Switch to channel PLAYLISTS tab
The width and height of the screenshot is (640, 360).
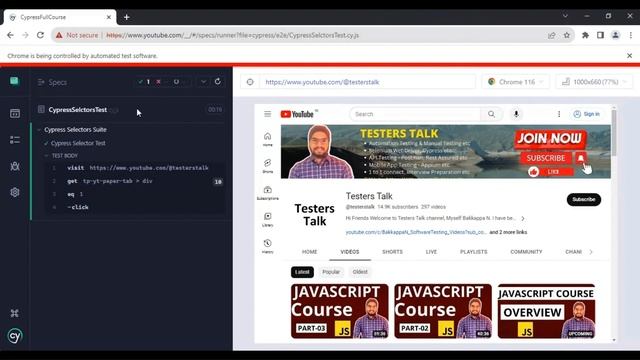(473, 252)
